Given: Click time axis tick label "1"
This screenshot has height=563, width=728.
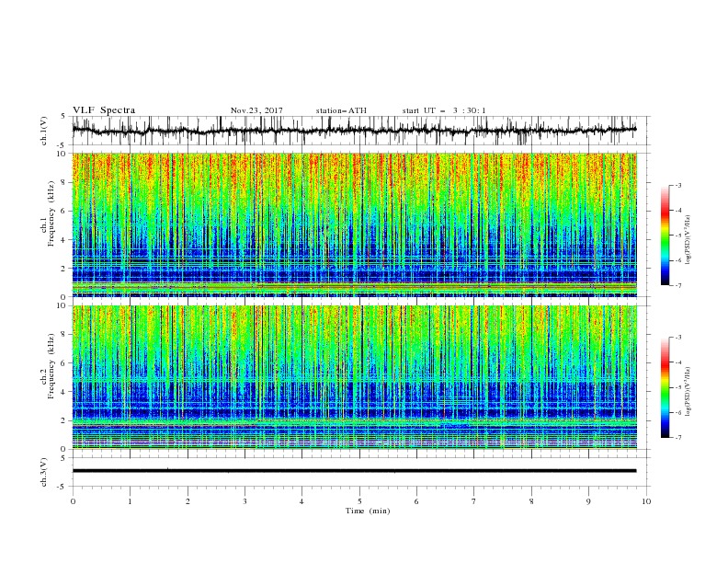Looking at the screenshot, I should coord(130,501).
